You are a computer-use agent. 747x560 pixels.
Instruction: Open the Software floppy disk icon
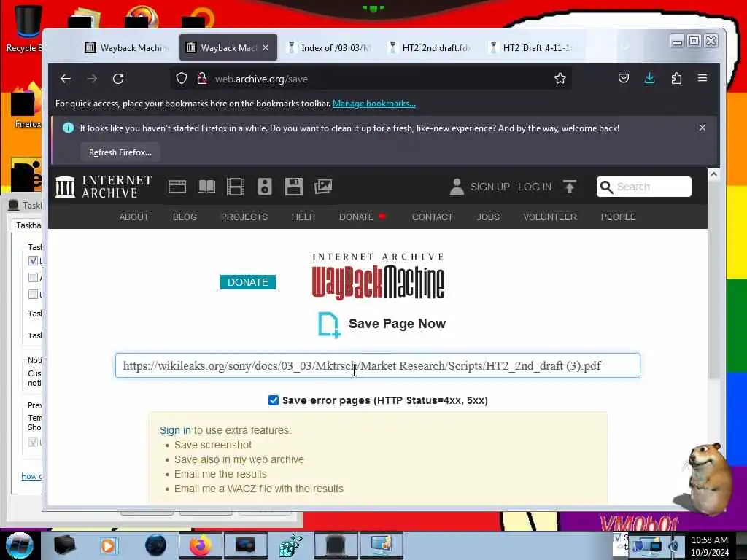pos(293,186)
